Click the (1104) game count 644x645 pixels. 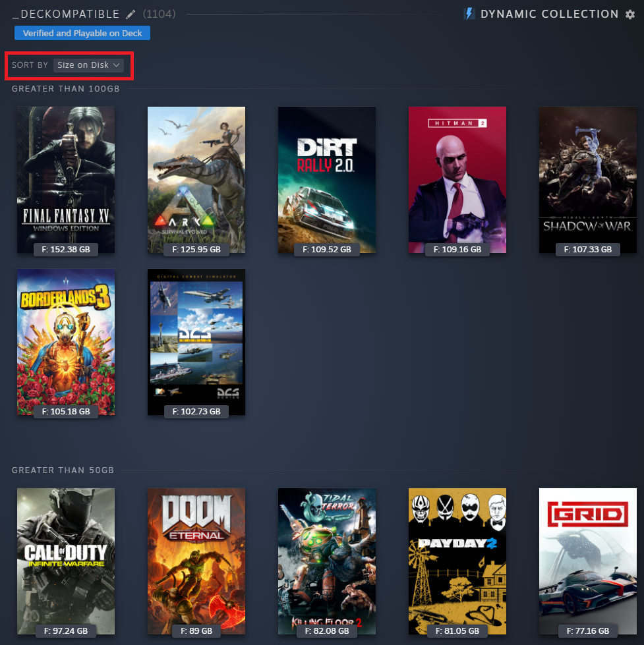click(x=160, y=14)
